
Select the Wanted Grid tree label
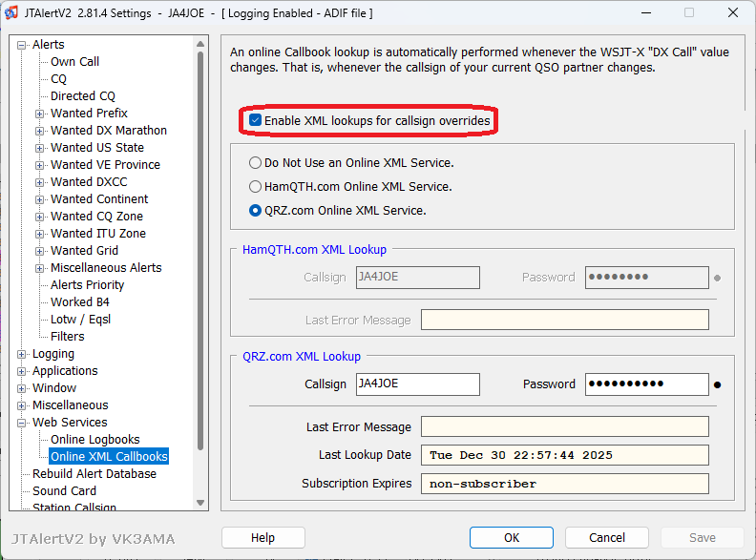click(84, 251)
